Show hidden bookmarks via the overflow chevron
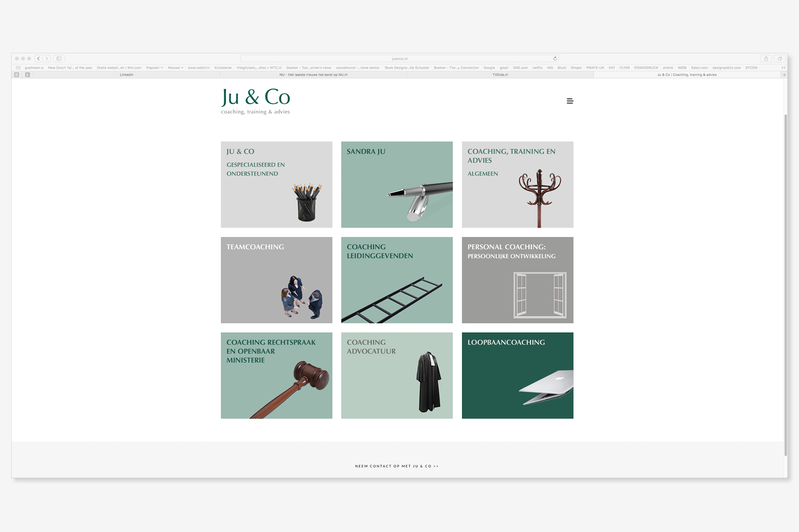Viewport: 799px width, 532px height. point(783,68)
